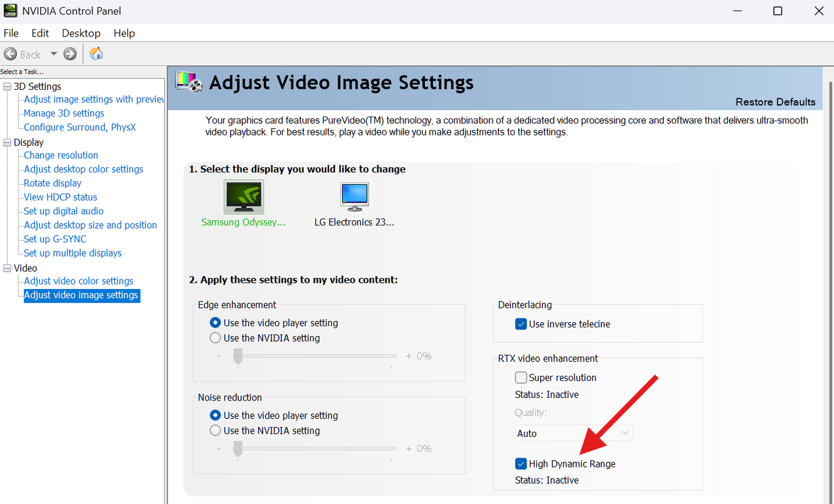Toggle High Dynamic Range checkbox

(521, 464)
